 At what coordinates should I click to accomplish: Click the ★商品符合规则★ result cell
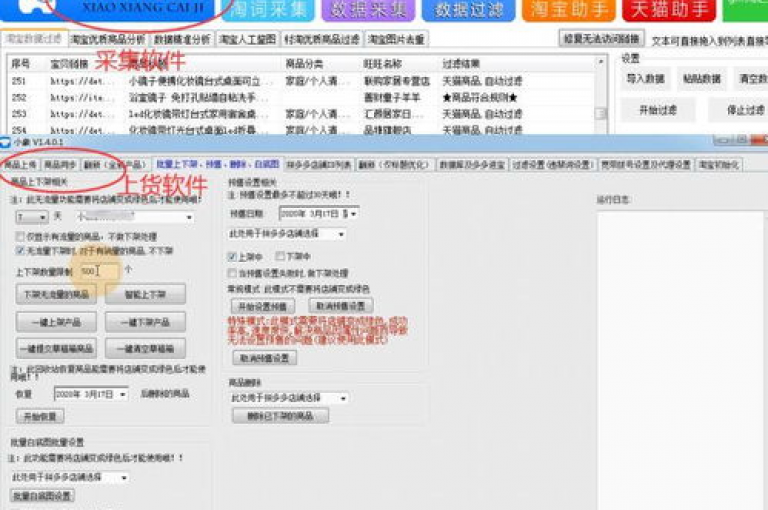point(480,97)
